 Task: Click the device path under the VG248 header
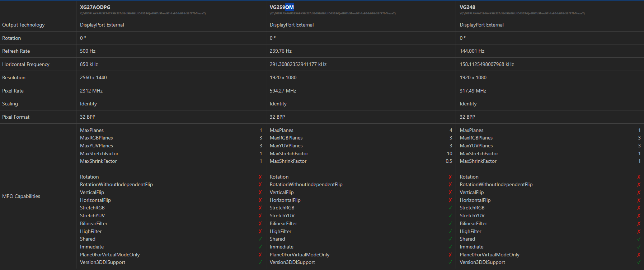522,14
